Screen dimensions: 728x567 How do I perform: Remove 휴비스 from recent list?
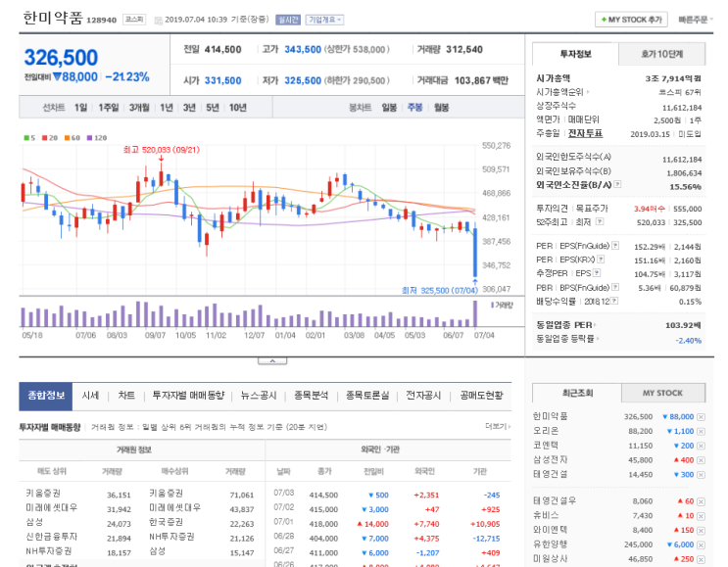click(702, 516)
